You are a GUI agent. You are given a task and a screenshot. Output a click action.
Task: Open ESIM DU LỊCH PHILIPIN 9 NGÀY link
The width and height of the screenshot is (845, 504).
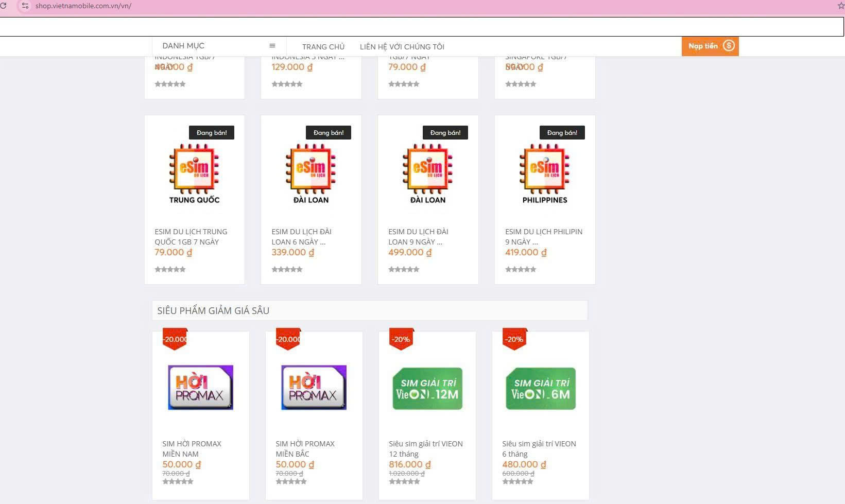pyautogui.click(x=544, y=237)
